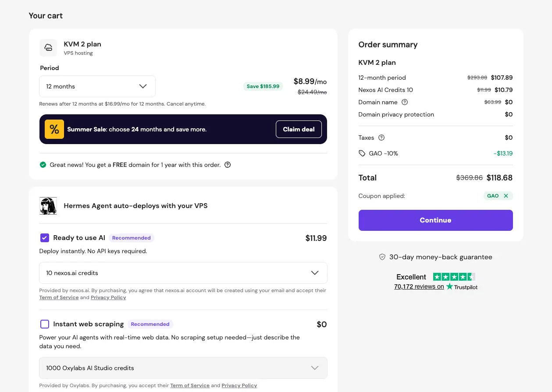
Task: Click the Trustpilot star rating
Action: pos(454,277)
